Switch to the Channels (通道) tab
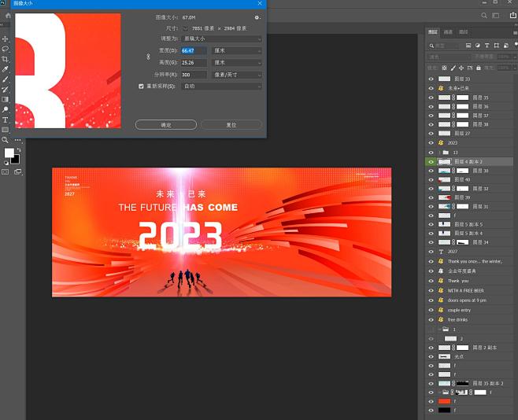Screen dimensions: 518x420 448,32
